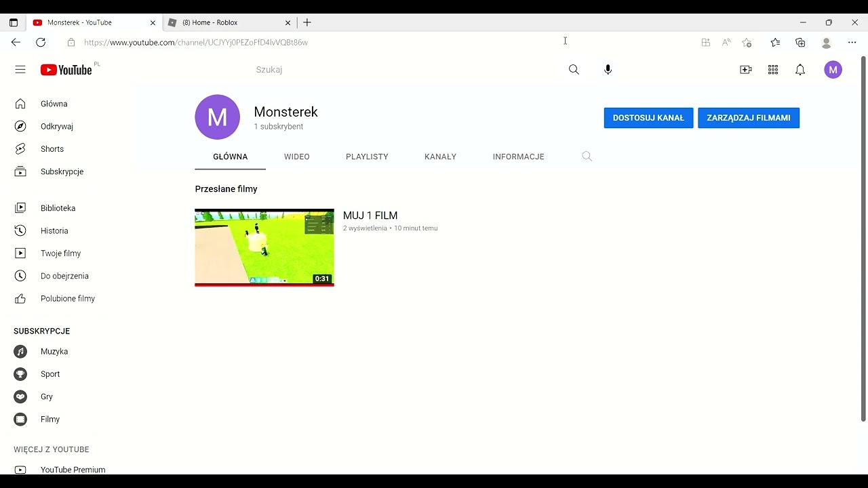Click the search magnifier button

pos(574,70)
